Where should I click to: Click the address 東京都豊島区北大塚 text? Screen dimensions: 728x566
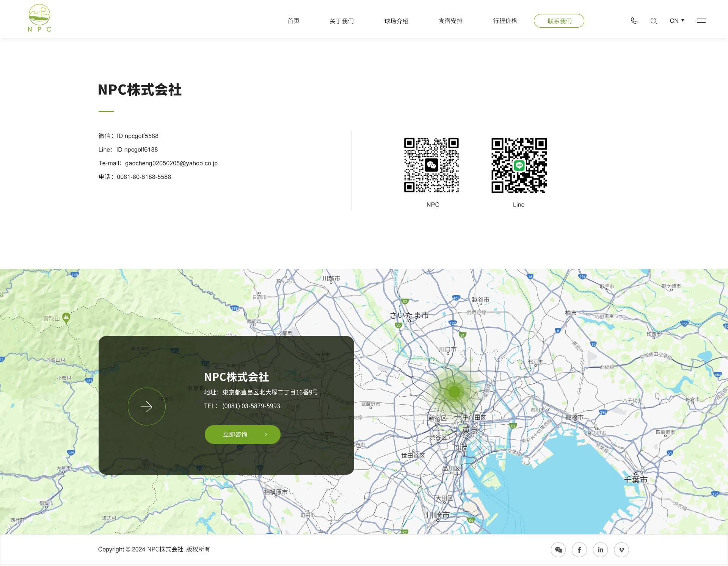point(261,392)
